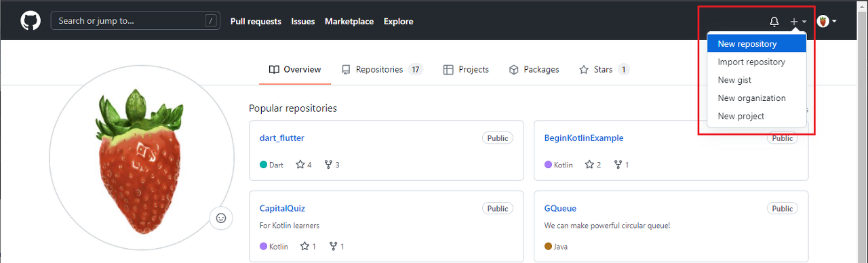Open the BeginKotlinExample repository
Viewport: 868px width, 263px height.
pos(584,138)
